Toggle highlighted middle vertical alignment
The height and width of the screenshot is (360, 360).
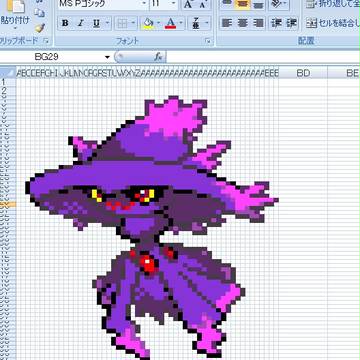point(242,4)
